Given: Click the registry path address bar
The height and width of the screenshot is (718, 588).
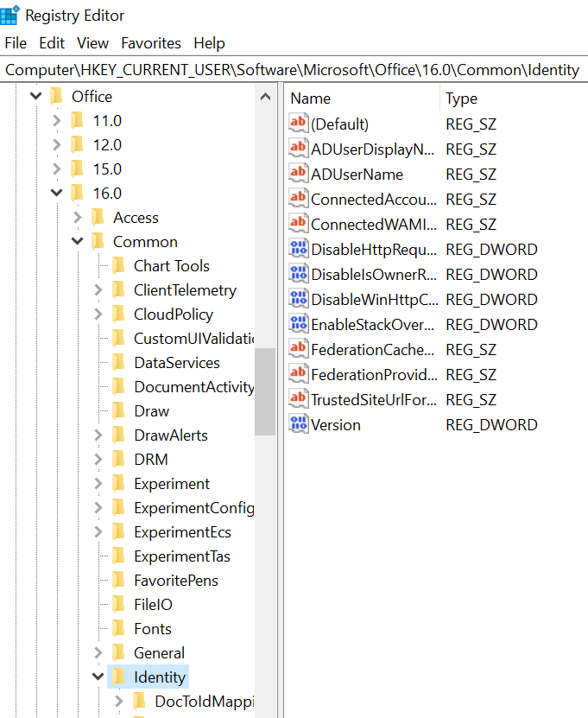Looking at the screenshot, I should (294, 70).
